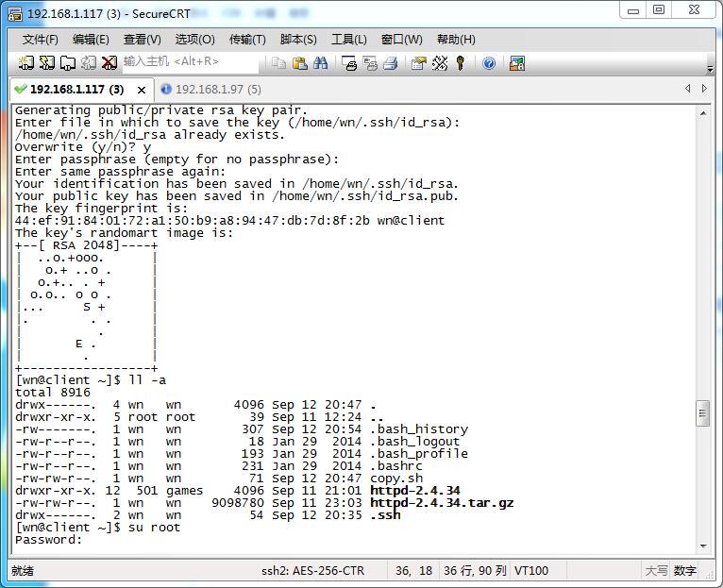This screenshot has height=588, width=723.
Task: Click the greyed Reconnect toolbar icon
Action: click(89, 62)
